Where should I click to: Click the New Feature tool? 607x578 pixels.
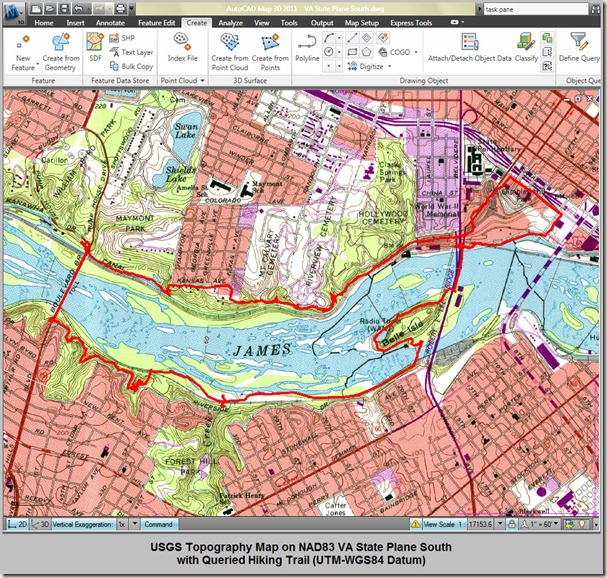click(23, 52)
